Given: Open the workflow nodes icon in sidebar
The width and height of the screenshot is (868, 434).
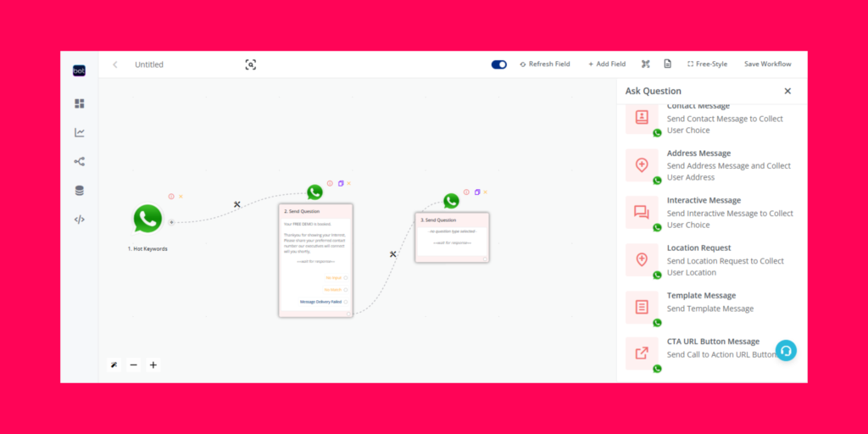Looking at the screenshot, I should pyautogui.click(x=80, y=162).
